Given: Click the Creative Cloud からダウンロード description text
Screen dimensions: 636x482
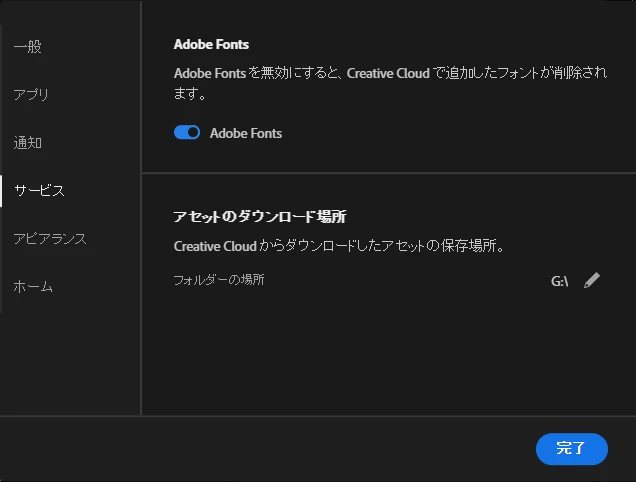Looking at the screenshot, I should [339, 246].
